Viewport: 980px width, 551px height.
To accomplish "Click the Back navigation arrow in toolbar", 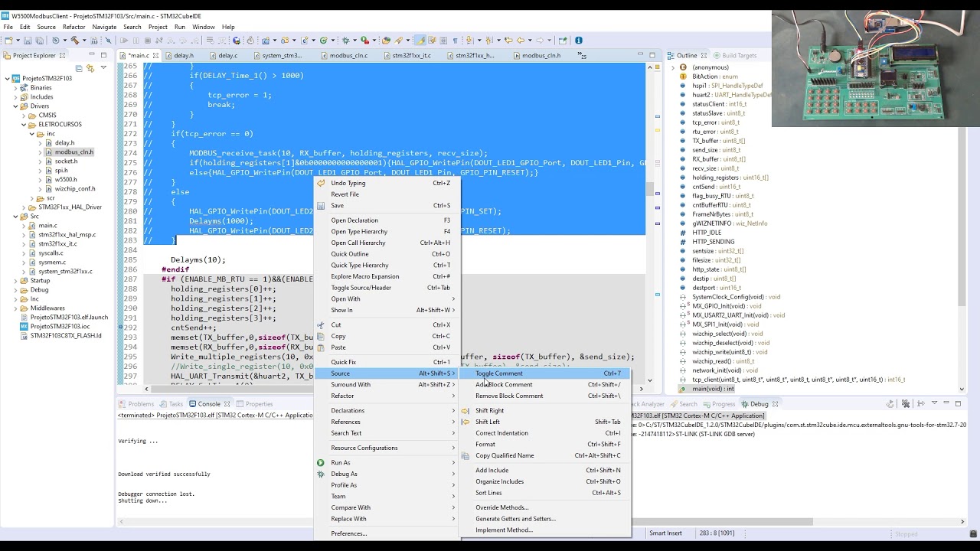I will coord(521,41).
